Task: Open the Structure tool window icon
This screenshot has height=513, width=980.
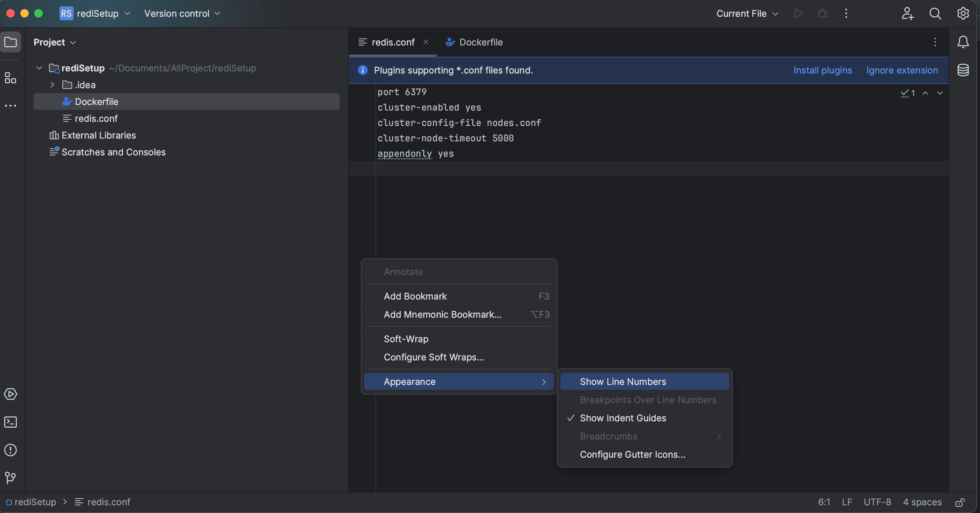Action: click(11, 78)
